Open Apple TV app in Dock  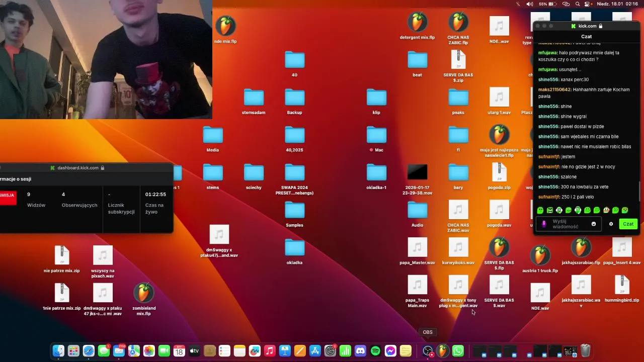[194, 351]
